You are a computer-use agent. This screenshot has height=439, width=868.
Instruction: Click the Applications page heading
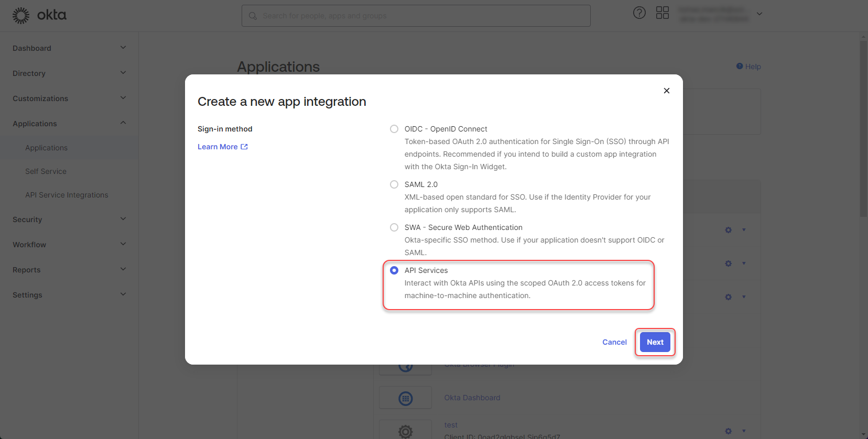click(x=278, y=67)
